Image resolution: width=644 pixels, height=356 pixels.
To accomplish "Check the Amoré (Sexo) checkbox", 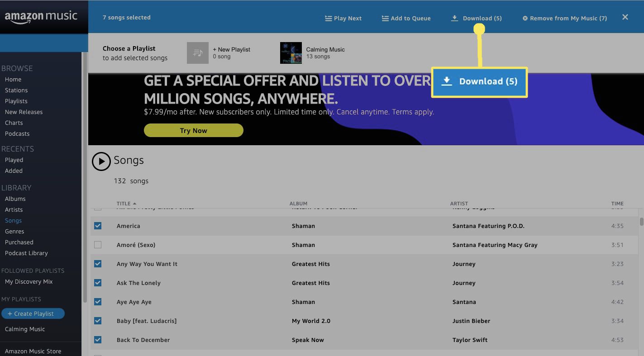I will click(x=98, y=245).
